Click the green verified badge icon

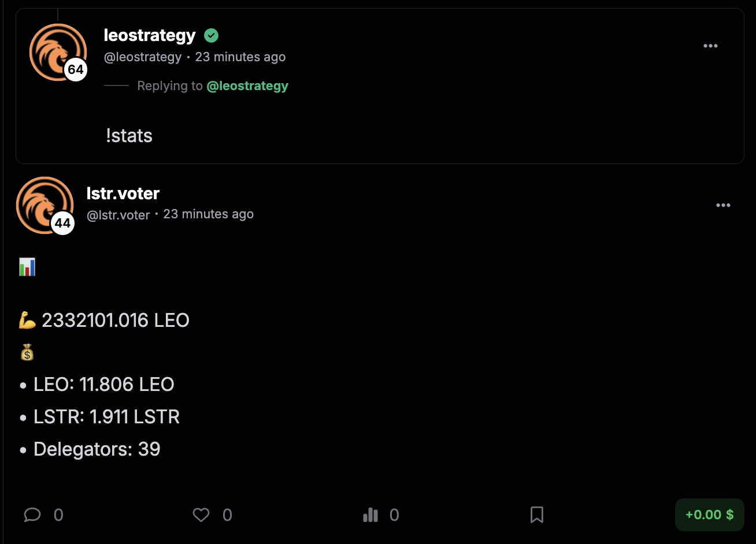click(212, 36)
